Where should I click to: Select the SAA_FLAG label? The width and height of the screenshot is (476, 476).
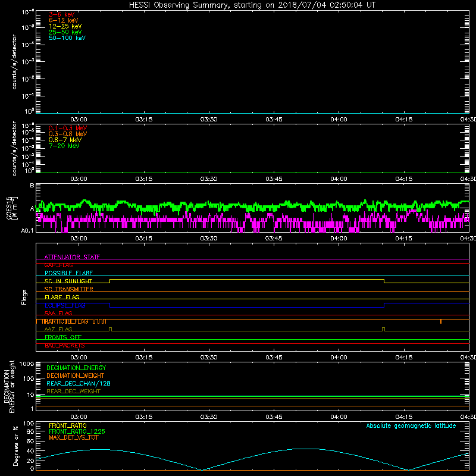[x=58, y=314]
